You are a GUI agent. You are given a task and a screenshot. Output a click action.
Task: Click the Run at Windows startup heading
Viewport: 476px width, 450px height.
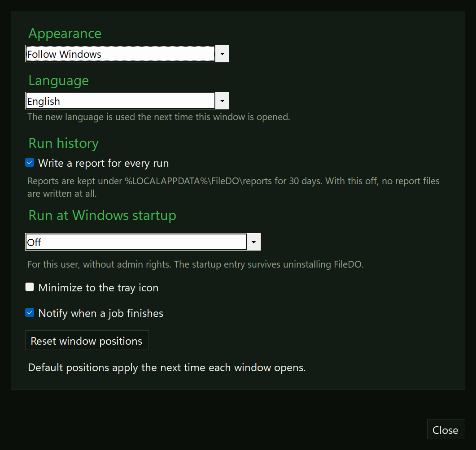point(102,215)
